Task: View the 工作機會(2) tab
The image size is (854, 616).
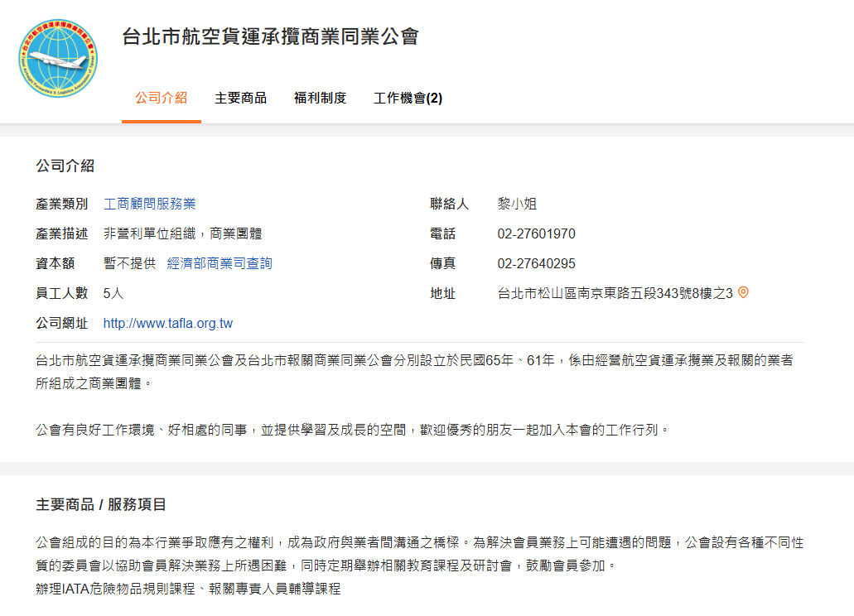Action: coord(408,98)
